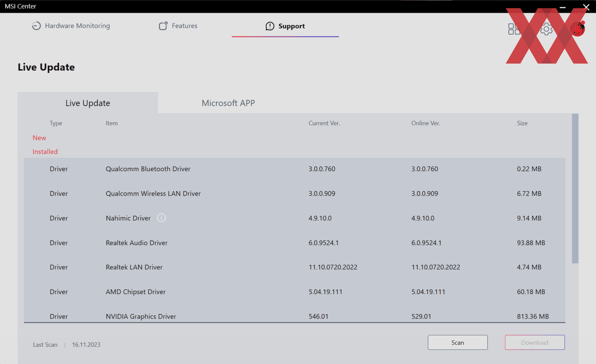Click the Support exclamation bubble icon
Viewport: 596px width, 364px height.
click(x=270, y=26)
